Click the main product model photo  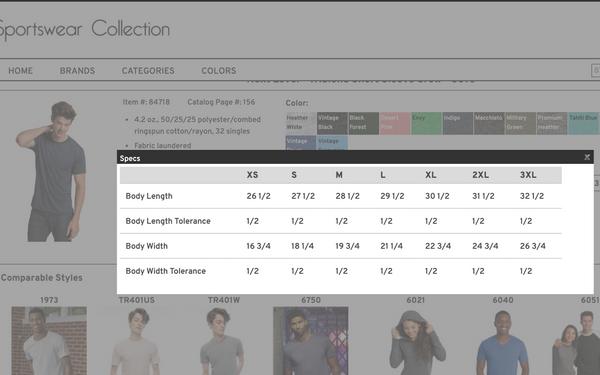click(x=51, y=171)
